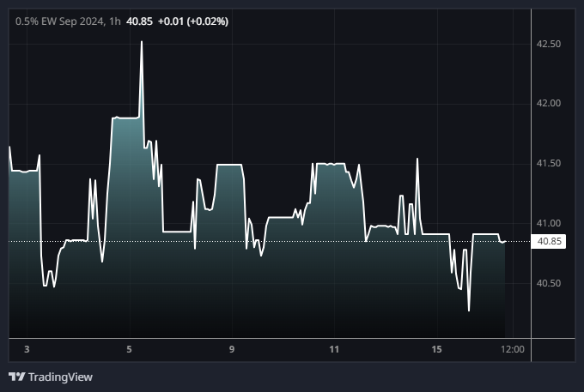Click date 15 on the time axis
Screen dimensions: 584x392
click(x=437, y=349)
